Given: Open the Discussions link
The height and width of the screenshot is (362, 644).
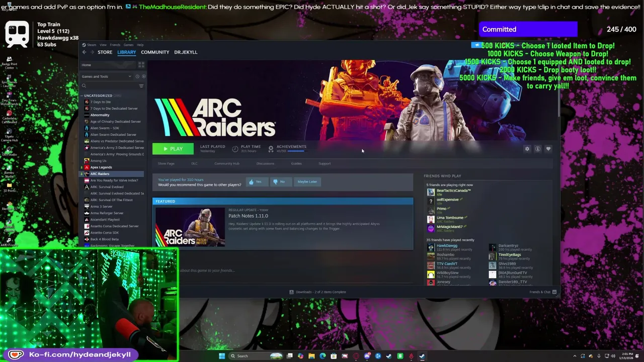Looking at the screenshot, I should point(265,163).
